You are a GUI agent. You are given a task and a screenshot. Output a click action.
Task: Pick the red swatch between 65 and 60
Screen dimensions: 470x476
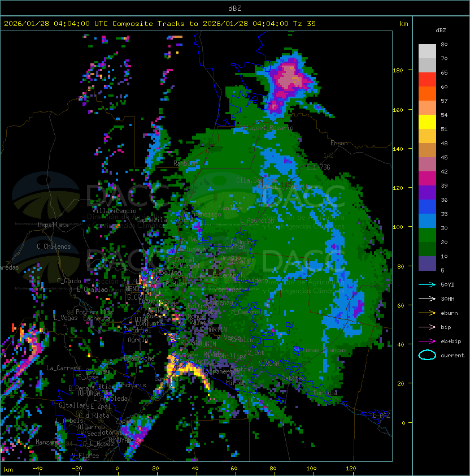427,80
